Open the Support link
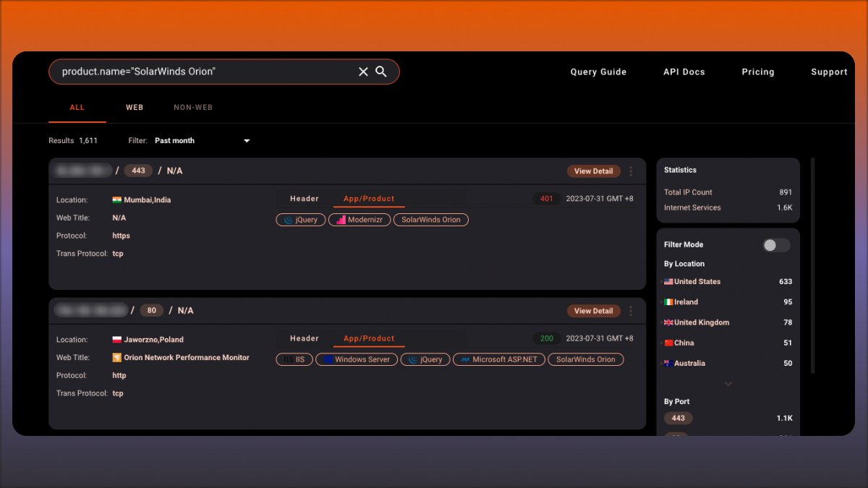 [x=829, y=72]
